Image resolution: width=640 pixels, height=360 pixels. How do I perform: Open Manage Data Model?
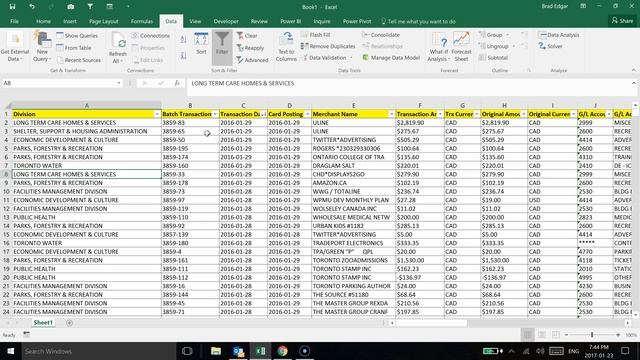(391, 58)
